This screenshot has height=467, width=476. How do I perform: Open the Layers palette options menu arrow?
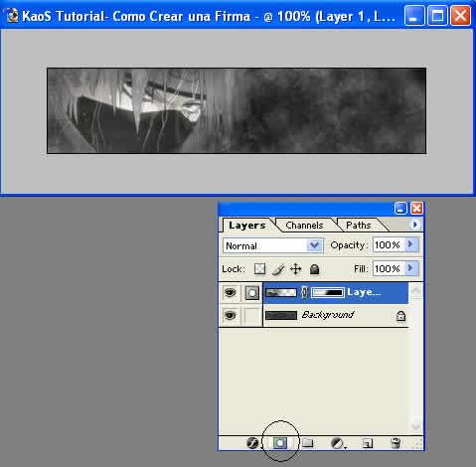point(415,225)
